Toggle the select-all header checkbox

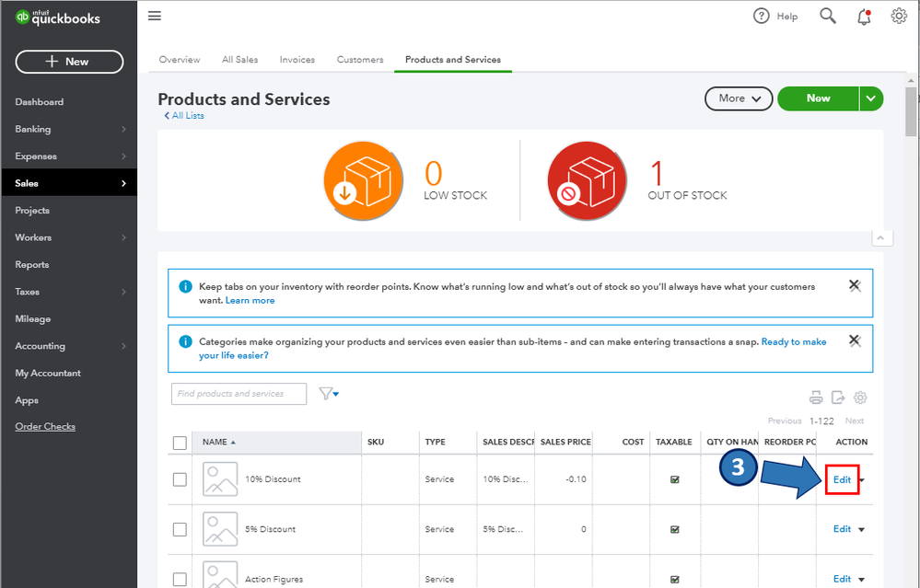180,443
